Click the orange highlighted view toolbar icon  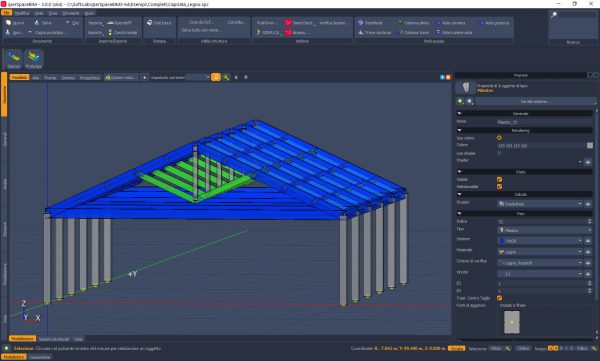point(216,77)
